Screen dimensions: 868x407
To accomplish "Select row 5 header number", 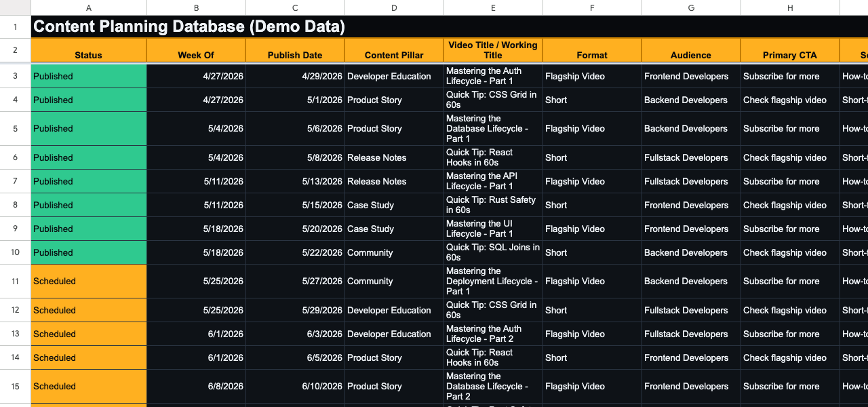I will pyautogui.click(x=15, y=128).
